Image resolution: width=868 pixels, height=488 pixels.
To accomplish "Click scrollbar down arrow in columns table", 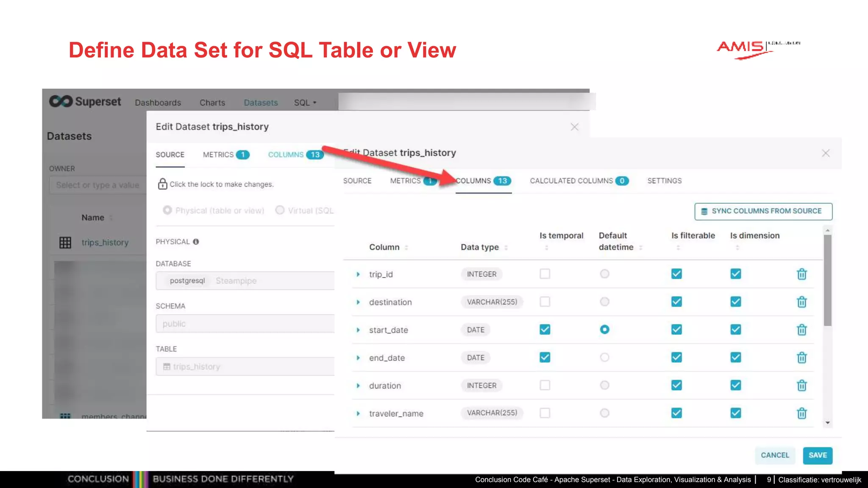I will 827,423.
